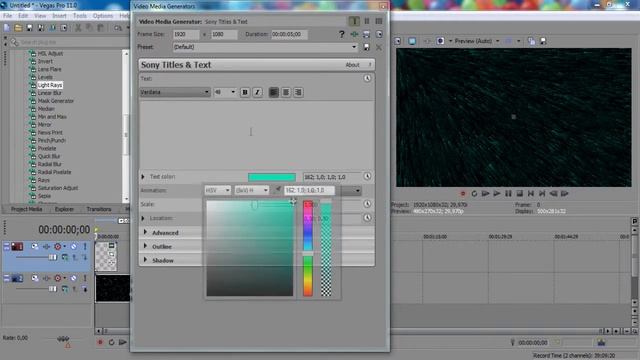The image size is (640, 360).
Task: Click the Record button below the timeline
Action: coord(100,342)
